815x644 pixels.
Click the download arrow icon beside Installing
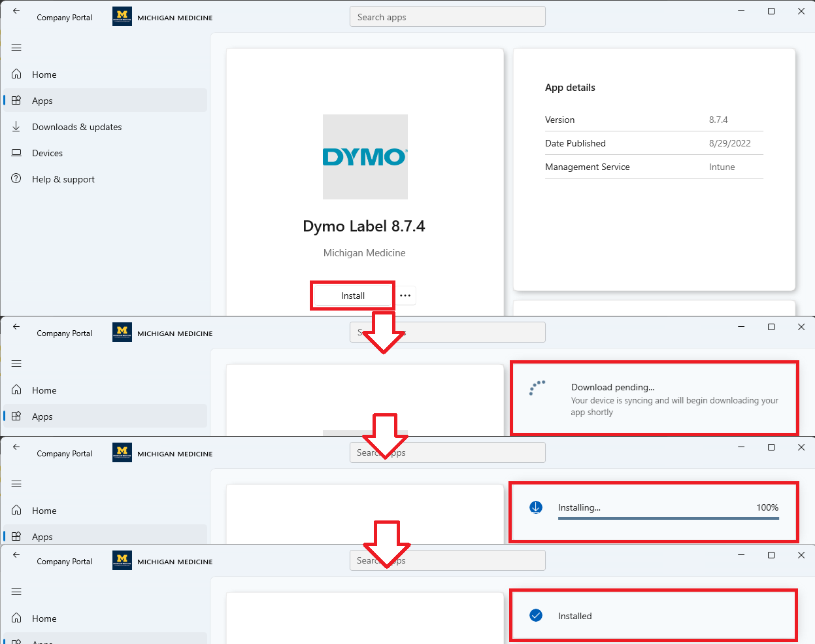536,507
